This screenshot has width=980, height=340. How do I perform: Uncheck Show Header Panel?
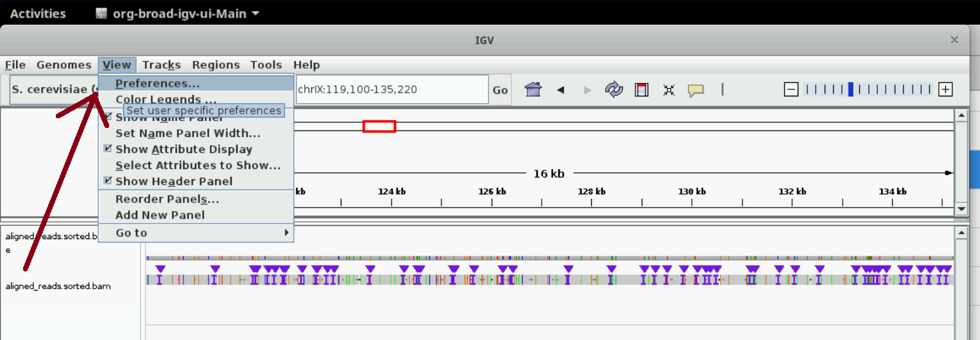tap(108, 181)
